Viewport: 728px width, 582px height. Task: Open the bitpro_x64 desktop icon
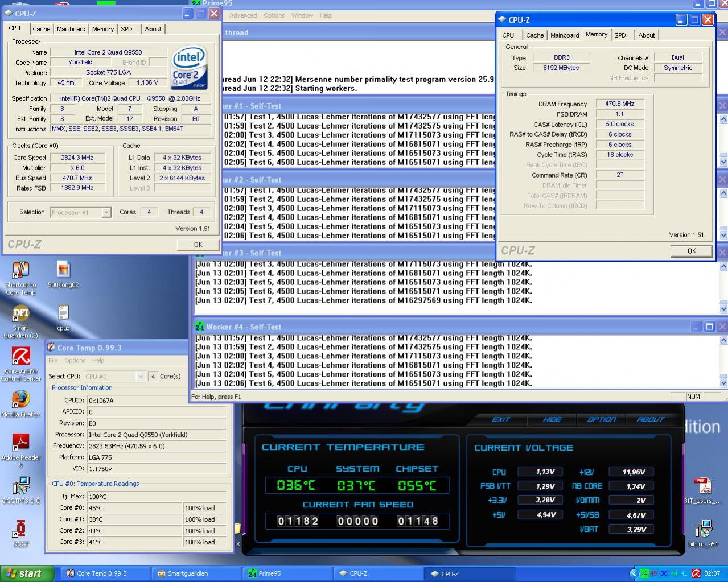(x=703, y=534)
